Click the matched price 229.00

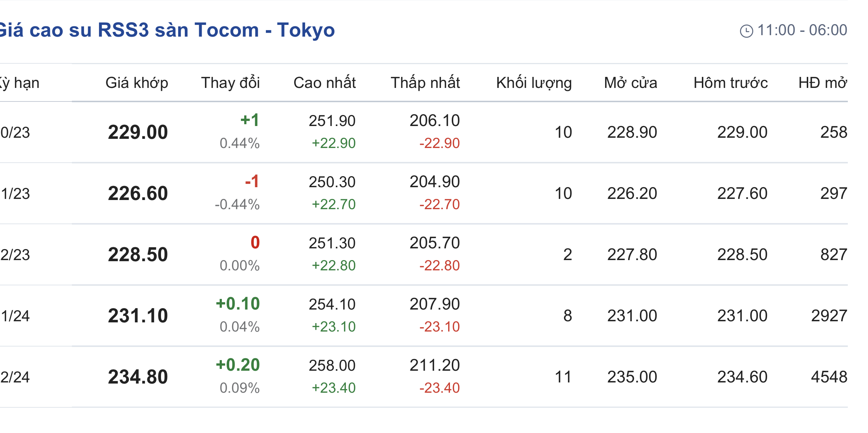[138, 132]
